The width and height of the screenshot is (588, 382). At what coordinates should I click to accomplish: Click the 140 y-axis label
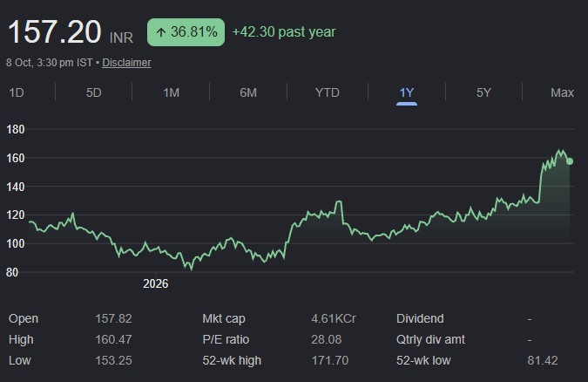(16, 187)
